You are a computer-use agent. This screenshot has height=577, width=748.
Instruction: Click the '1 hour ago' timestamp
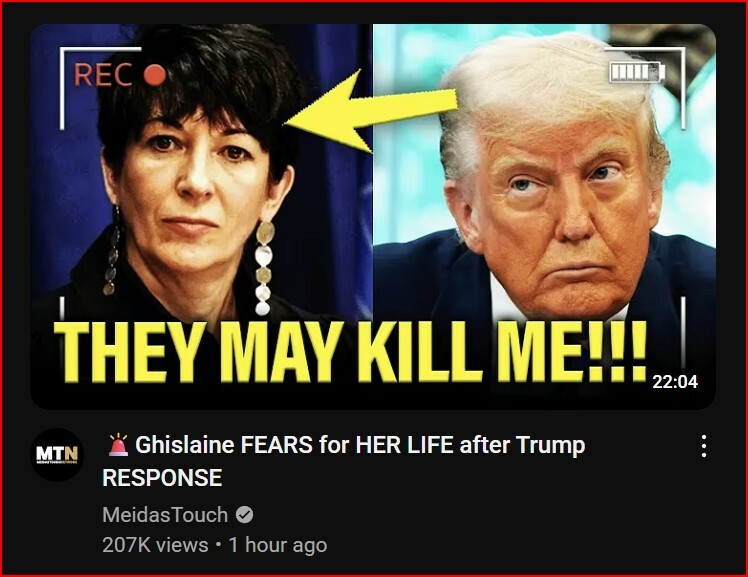tap(278, 545)
